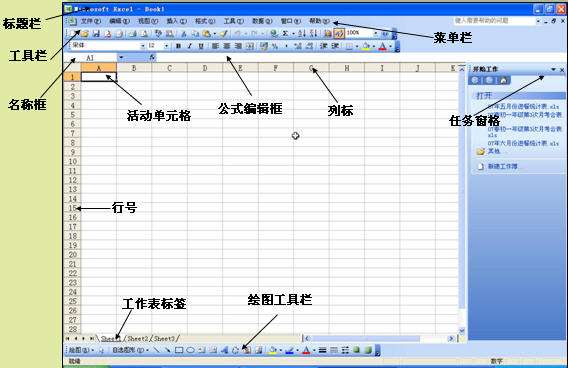This screenshot has width=568, height=368.
Task: Click the 新建工作簿 link in task pane
Action: [x=502, y=166]
